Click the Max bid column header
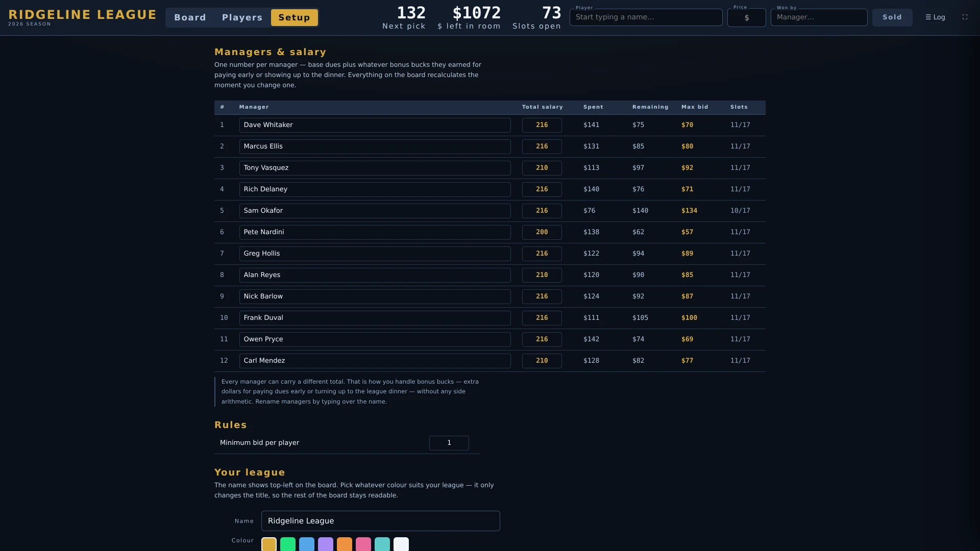 click(x=695, y=107)
